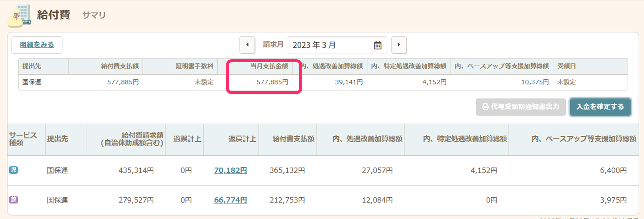Click the 当月支払金額 column header
644x219 pixels.
269,66
